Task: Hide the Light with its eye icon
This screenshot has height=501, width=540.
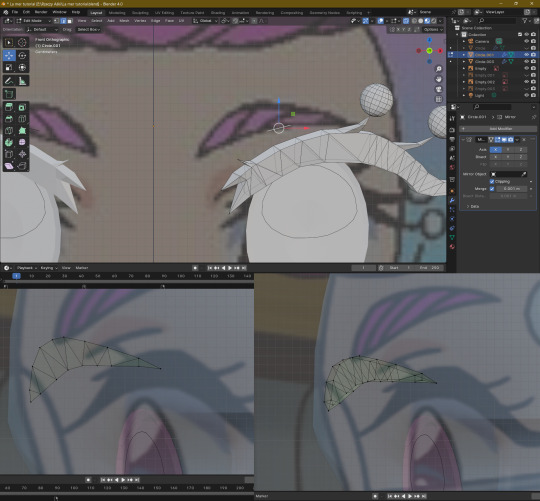Action: click(x=527, y=95)
